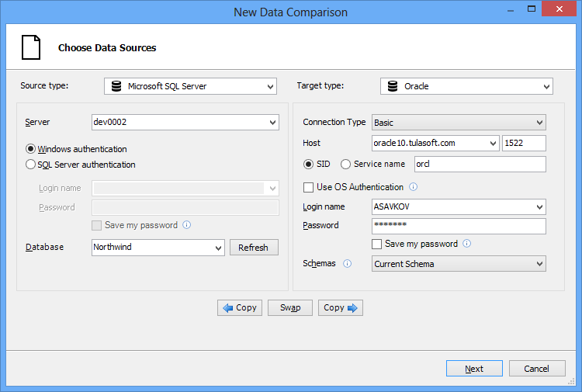This screenshot has height=392, width=582.
Task: Click the info icon beside target Save my password
Action: [467, 244]
